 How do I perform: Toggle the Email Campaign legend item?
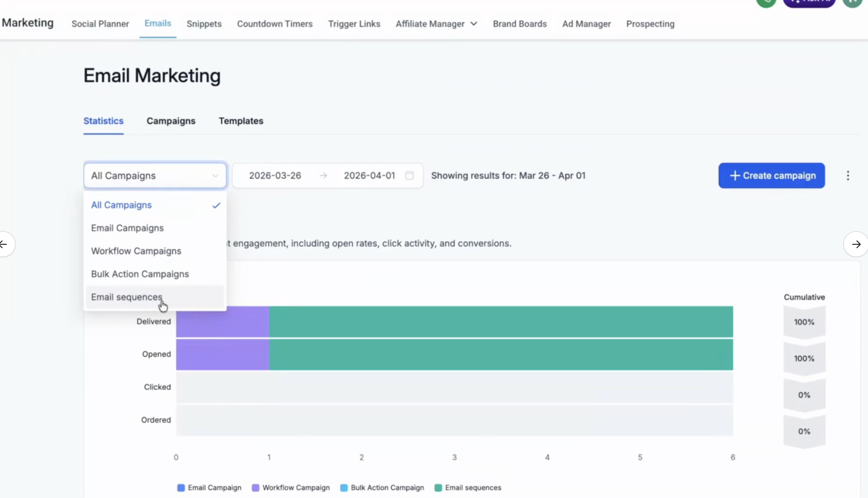pos(209,488)
